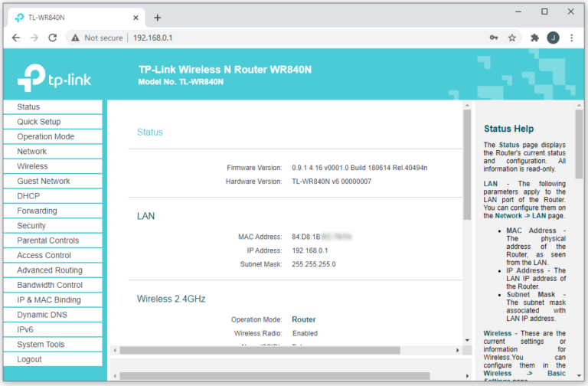Click subnet mask 255.255.255.0 value
The height and width of the screenshot is (386, 588).
pyautogui.click(x=314, y=264)
